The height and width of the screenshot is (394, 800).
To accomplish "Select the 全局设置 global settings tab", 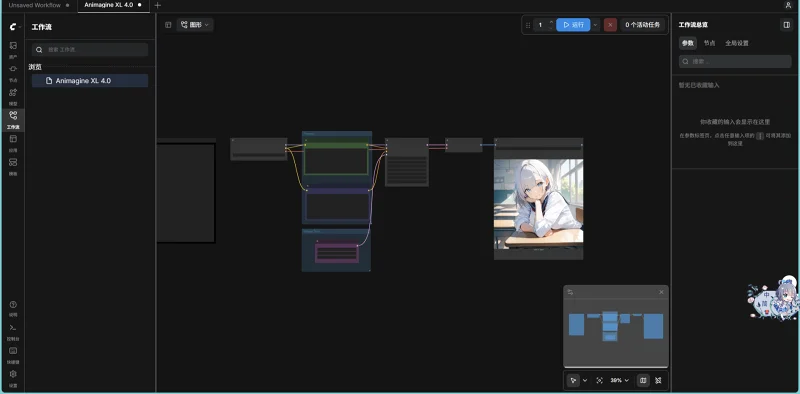I will (737, 43).
